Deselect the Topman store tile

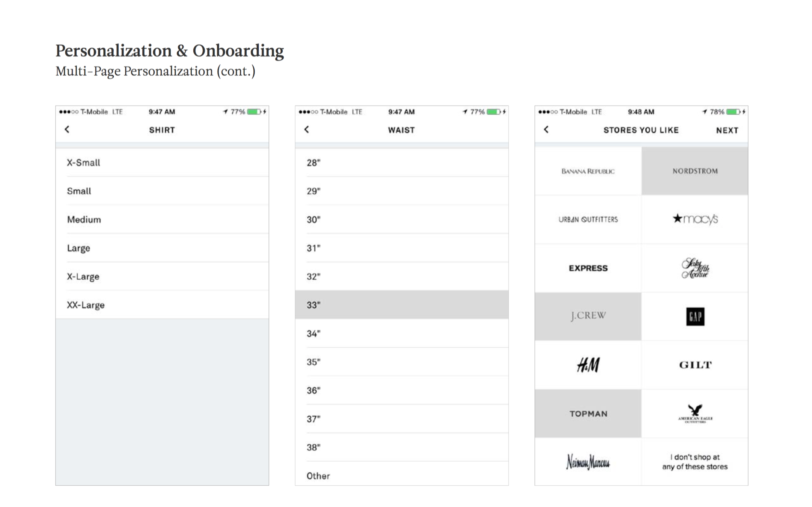[x=588, y=413]
